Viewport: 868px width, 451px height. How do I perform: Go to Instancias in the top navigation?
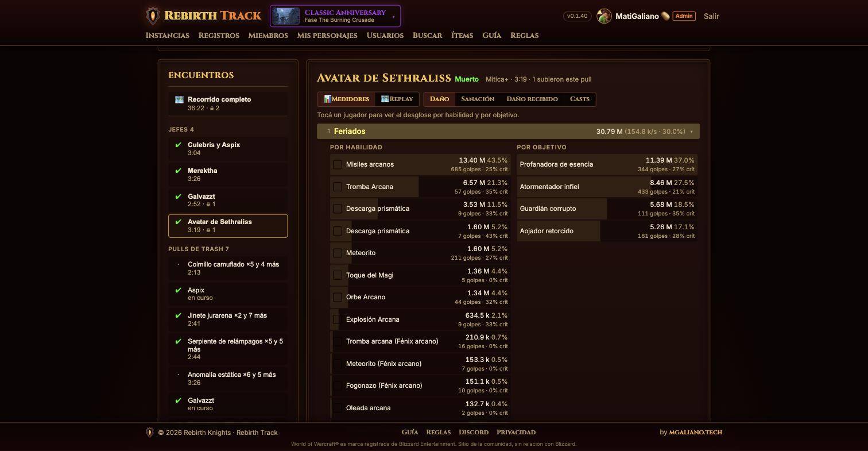(168, 36)
